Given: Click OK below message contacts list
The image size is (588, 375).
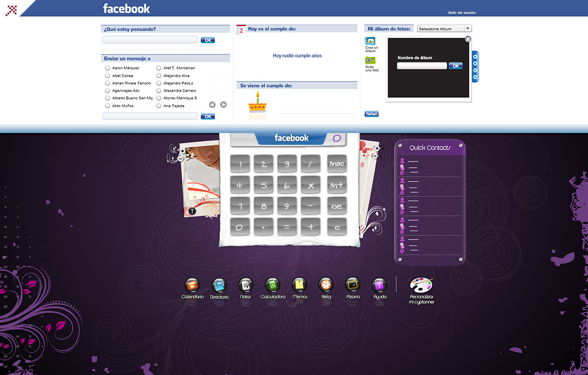Looking at the screenshot, I should pyautogui.click(x=208, y=116).
